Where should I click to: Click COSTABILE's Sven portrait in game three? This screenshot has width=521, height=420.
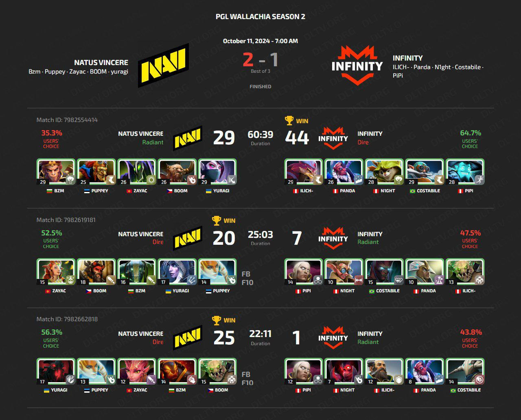point(465,372)
